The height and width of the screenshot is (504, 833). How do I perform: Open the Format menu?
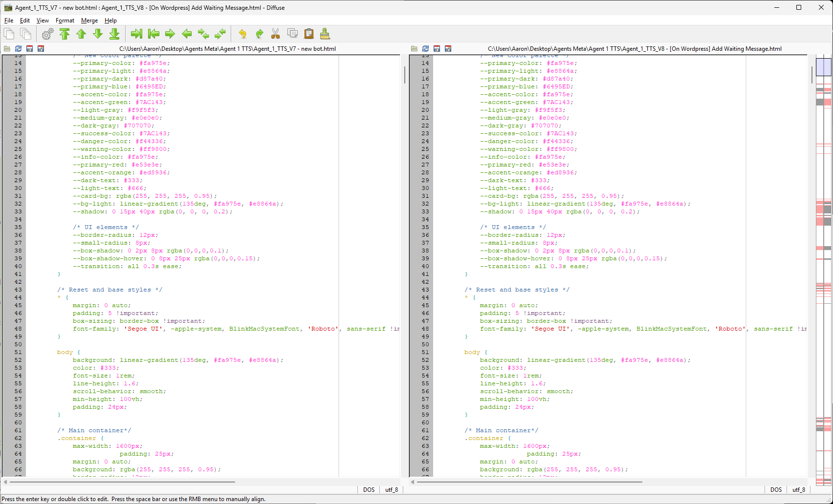(65, 21)
